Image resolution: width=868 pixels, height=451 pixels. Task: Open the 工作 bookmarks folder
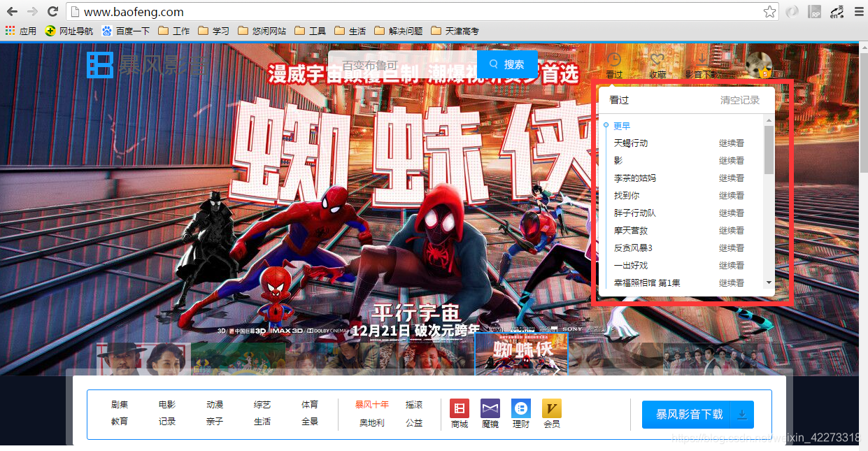point(174,31)
